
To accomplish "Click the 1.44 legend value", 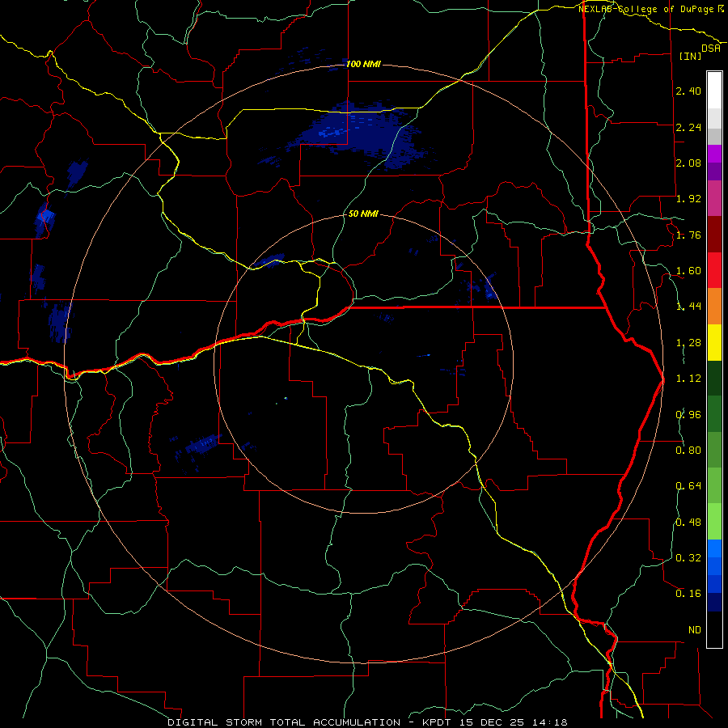I will [688, 307].
